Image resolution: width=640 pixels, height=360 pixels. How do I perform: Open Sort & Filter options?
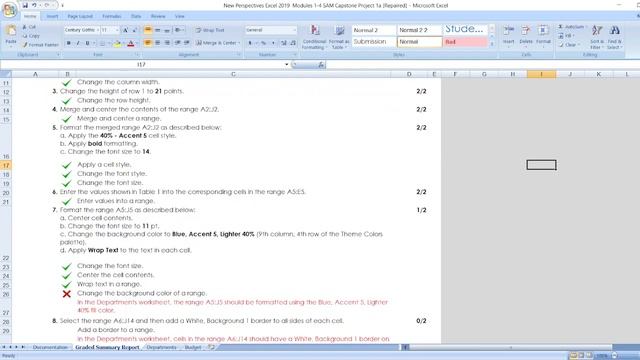(597, 37)
